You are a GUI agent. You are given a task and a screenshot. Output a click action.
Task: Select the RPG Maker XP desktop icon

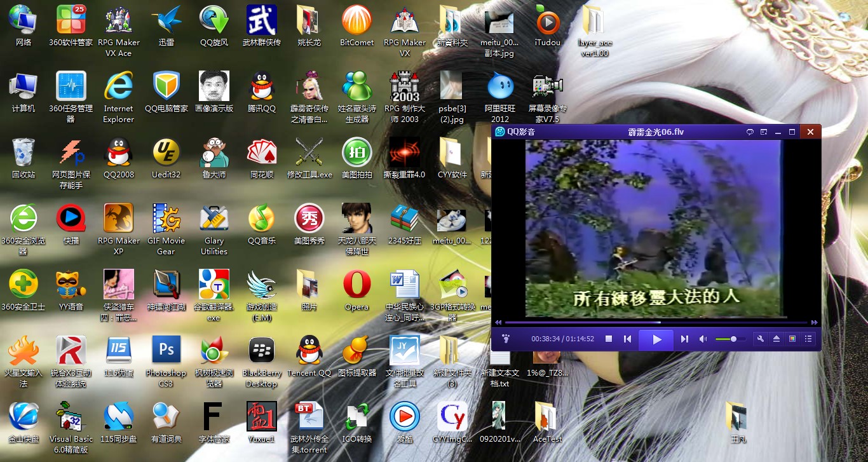[x=119, y=229]
